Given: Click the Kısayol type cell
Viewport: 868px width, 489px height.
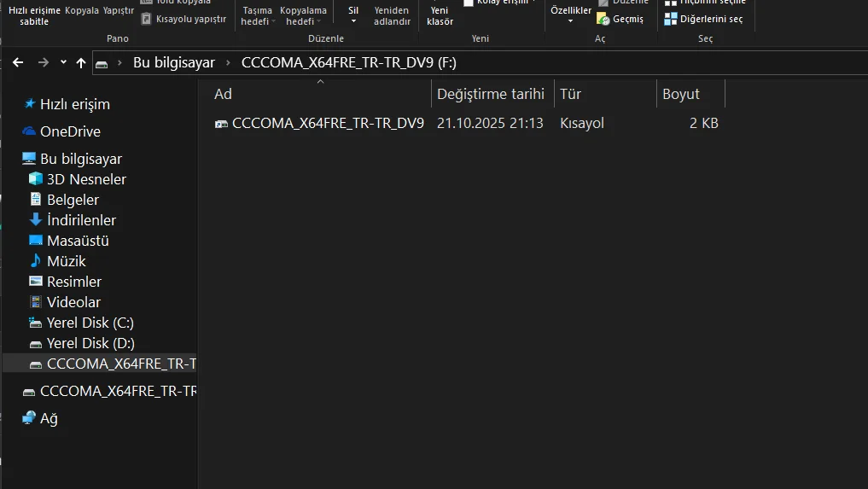Looking at the screenshot, I should coord(582,123).
